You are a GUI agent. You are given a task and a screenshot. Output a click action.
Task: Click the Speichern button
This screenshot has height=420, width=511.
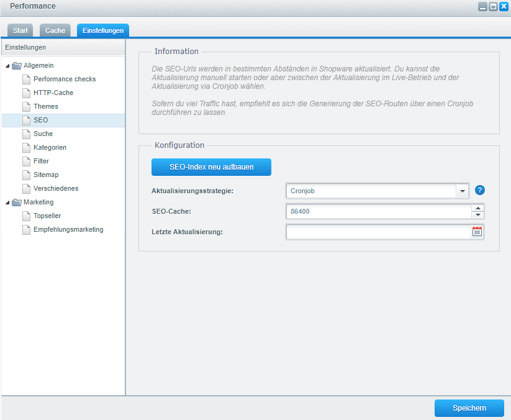(x=469, y=408)
